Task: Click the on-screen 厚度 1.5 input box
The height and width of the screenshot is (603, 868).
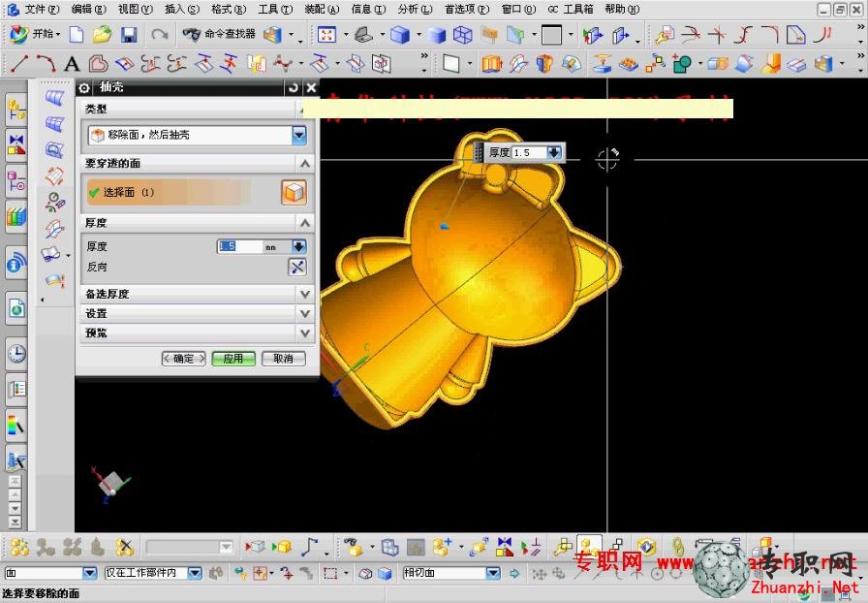Action: pyautogui.click(x=529, y=152)
